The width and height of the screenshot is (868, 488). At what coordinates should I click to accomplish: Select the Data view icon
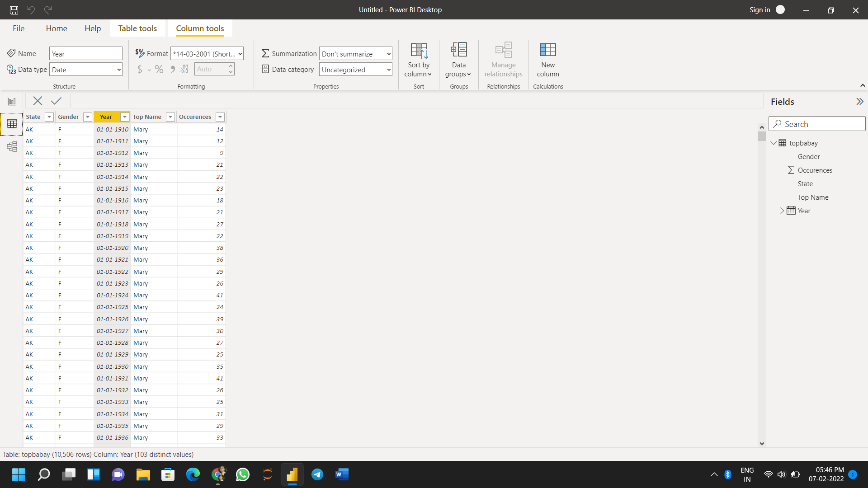12,123
